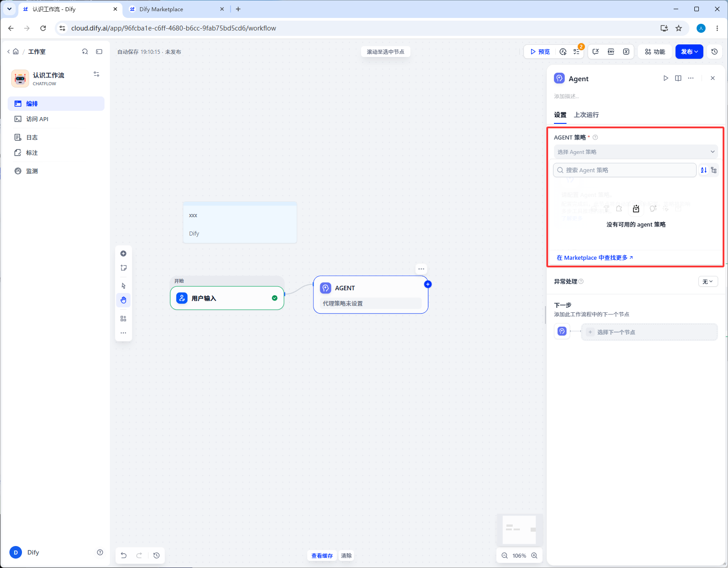The width and height of the screenshot is (728, 568).
Task: Open Chrome tab search dropdown arrow
Action: (x=9, y=9)
